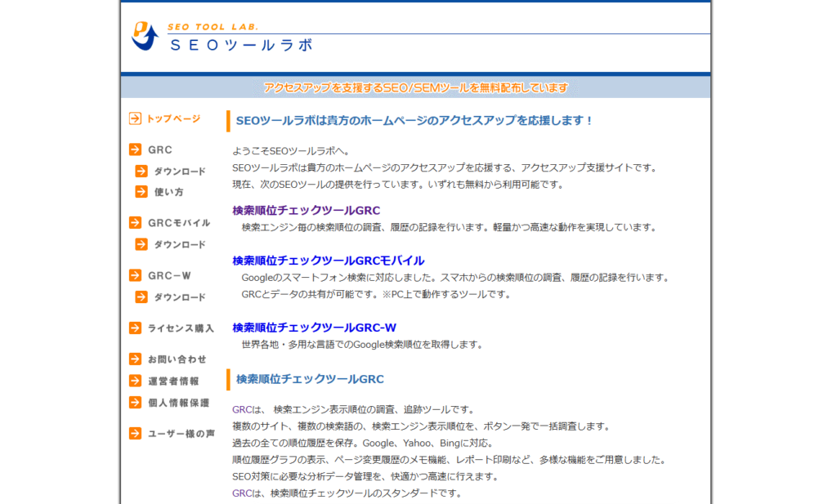Screen dimensions: 837x504
Task: Click line beginning GRCとデータの共有が可能
Action: [x=376, y=294]
